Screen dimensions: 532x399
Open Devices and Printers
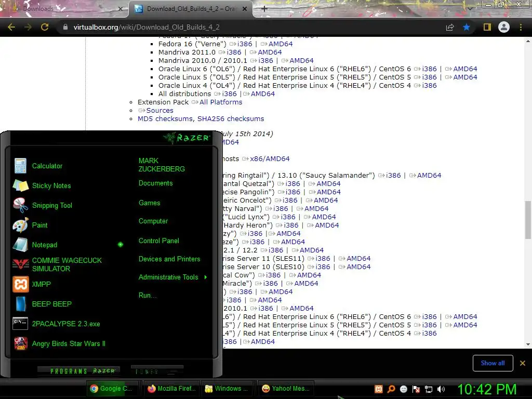point(169,259)
